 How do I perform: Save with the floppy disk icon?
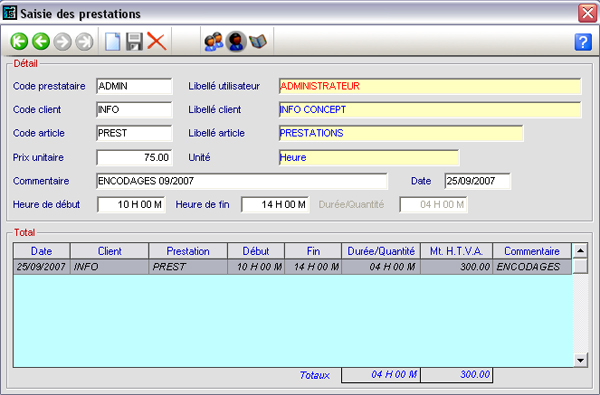(x=134, y=41)
